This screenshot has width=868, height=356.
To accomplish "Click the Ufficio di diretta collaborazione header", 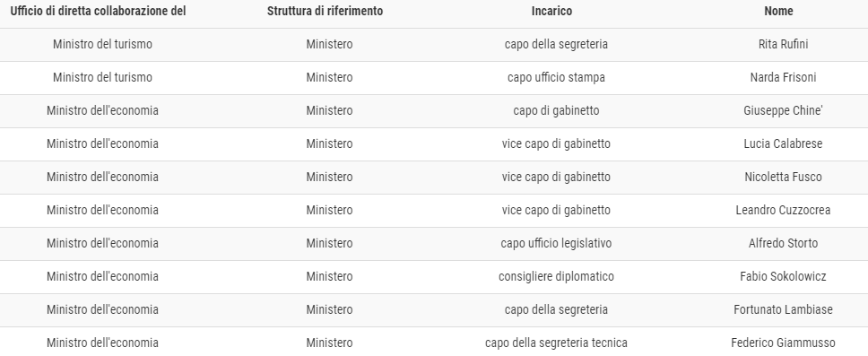I will tap(98, 11).
